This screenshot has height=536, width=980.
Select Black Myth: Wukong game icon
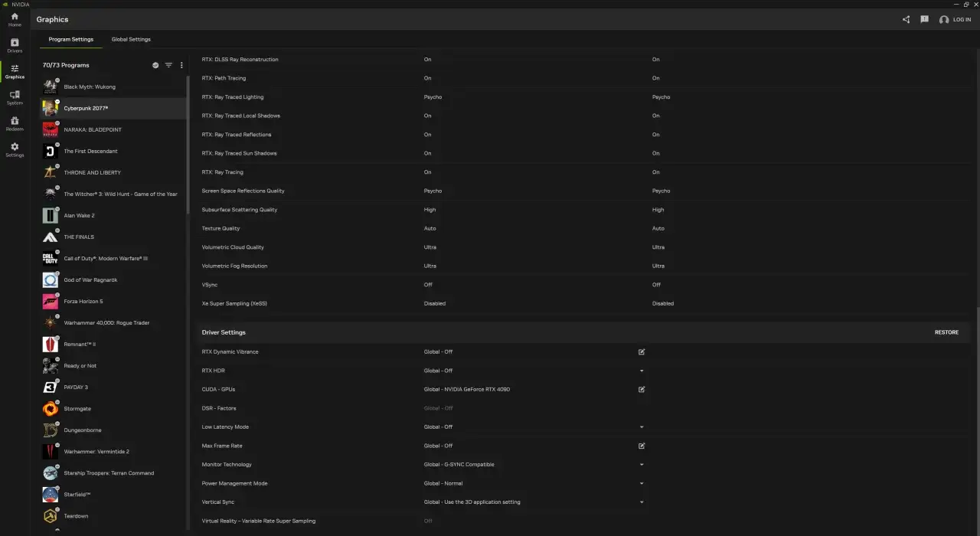[50, 87]
